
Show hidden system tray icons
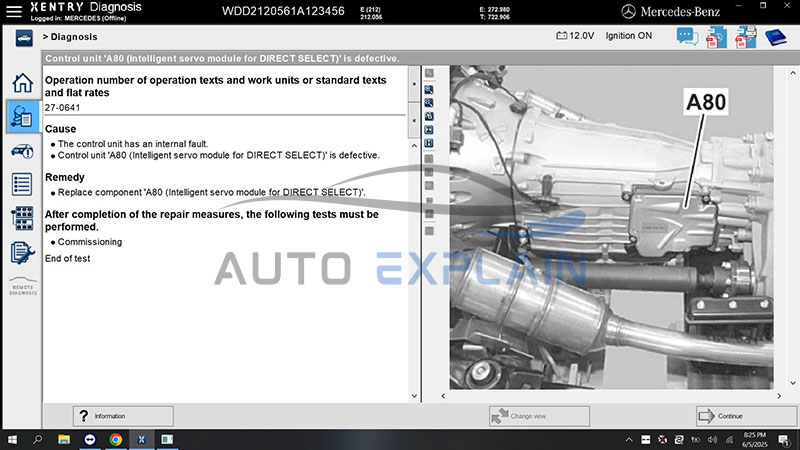[x=629, y=440]
